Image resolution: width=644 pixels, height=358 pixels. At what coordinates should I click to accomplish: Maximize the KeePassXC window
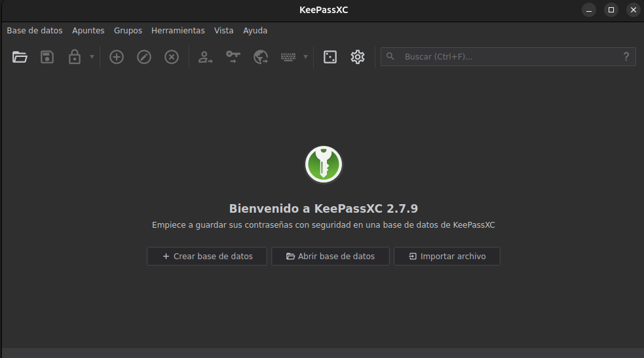[x=611, y=10]
